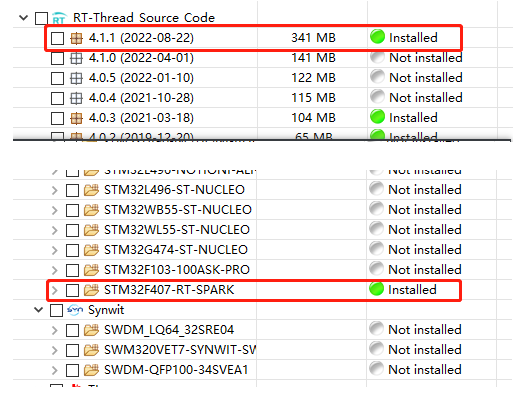Collapse the Synwit group

(x=39, y=310)
